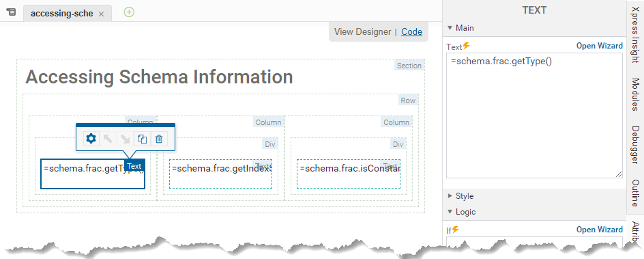Viewport: 644px width, 259px height.
Task: Open the Debugger side tab
Action: (635, 145)
